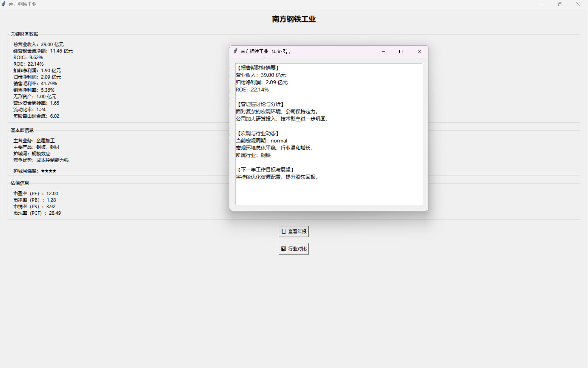This screenshot has width=588, height=368.
Task: Open the 行业对比 industry comparison
Action: [x=293, y=249]
